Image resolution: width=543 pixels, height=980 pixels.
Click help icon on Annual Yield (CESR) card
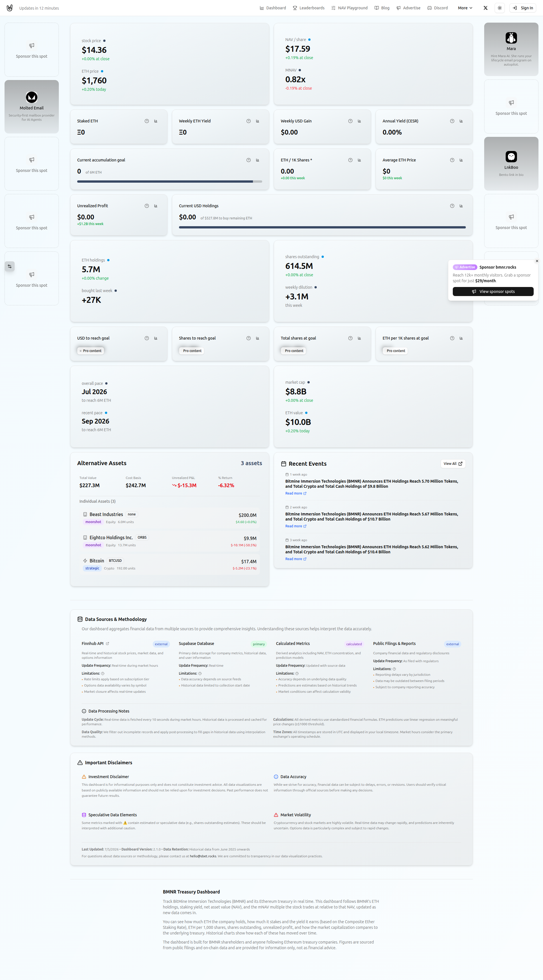452,121
